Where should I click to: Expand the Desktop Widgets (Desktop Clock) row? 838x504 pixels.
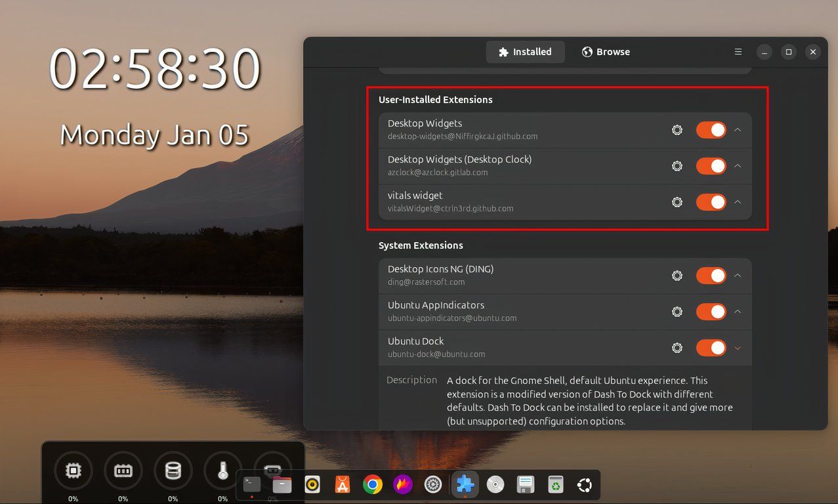(737, 166)
